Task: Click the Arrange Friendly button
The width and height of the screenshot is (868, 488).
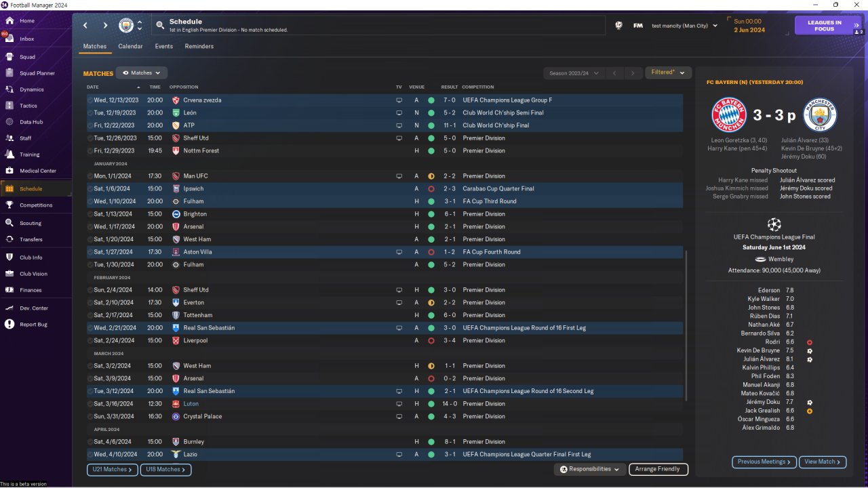Action: pyautogui.click(x=658, y=469)
